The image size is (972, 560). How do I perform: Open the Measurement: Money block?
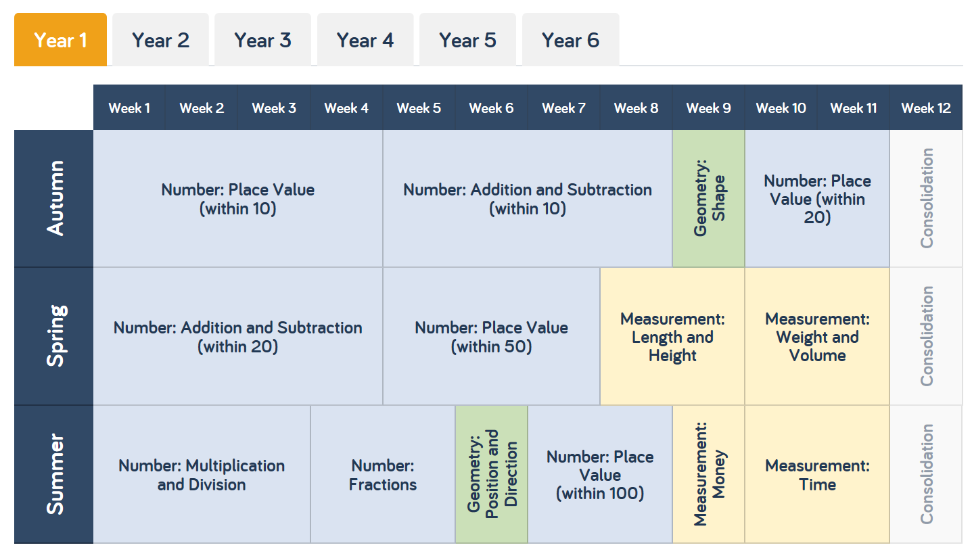[708, 475]
